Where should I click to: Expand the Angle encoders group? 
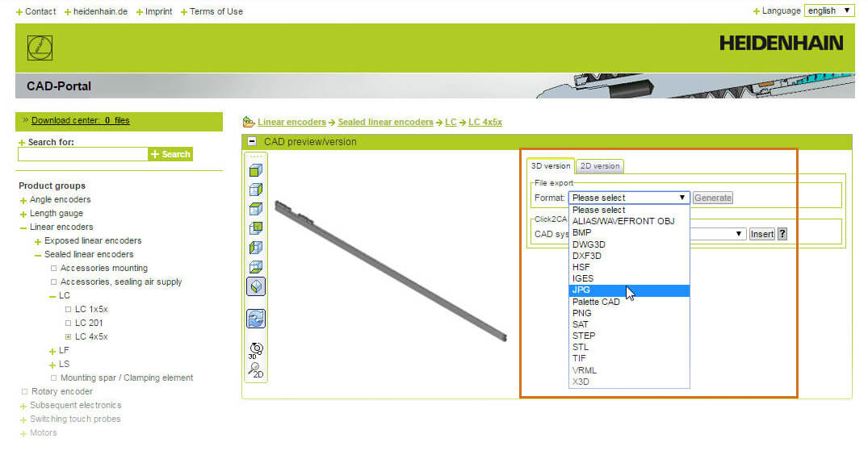coord(23,200)
